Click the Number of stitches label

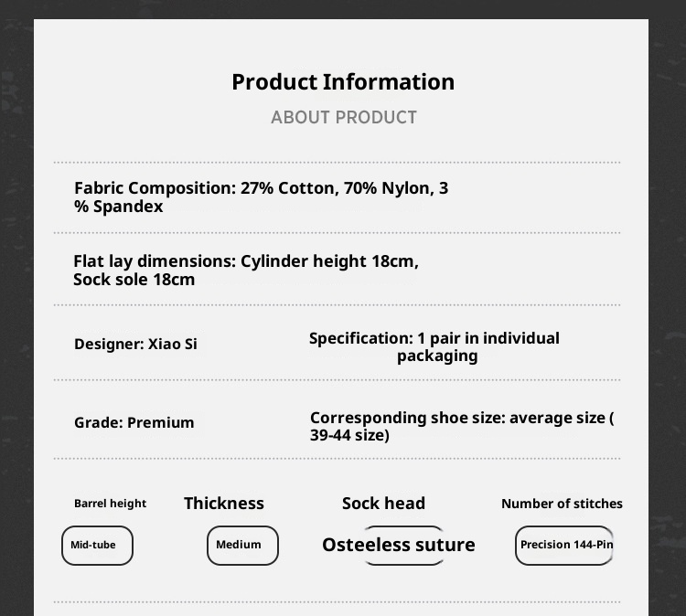pos(562,504)
